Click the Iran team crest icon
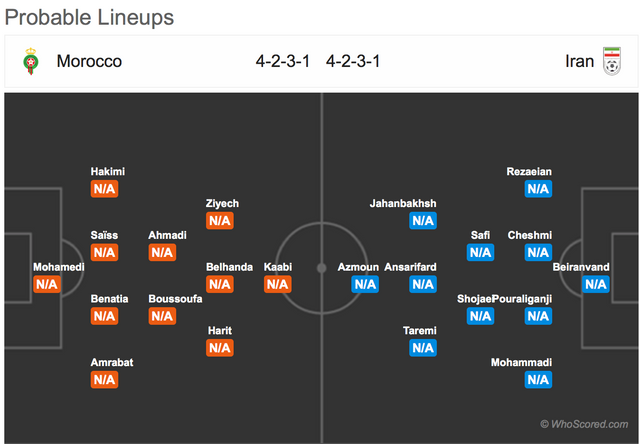The height and width of the screenshot is (444, 640). coord(612,61)
